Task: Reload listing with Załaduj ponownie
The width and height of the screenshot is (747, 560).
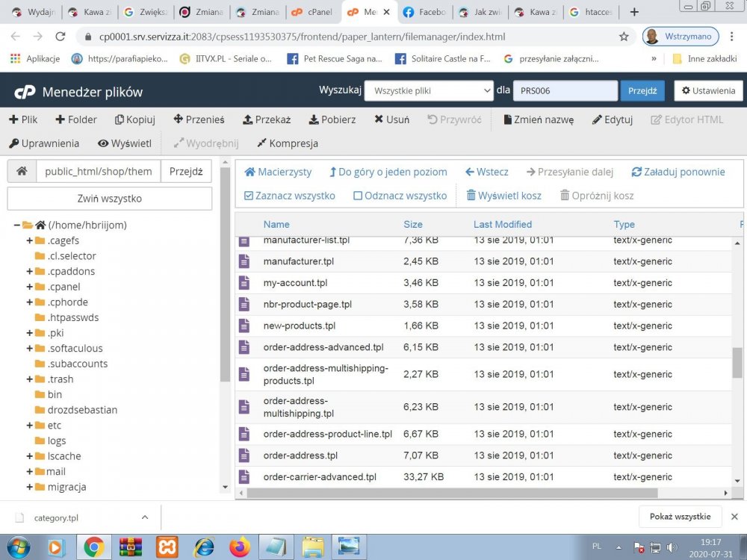Action: click(x=678, y=172)
